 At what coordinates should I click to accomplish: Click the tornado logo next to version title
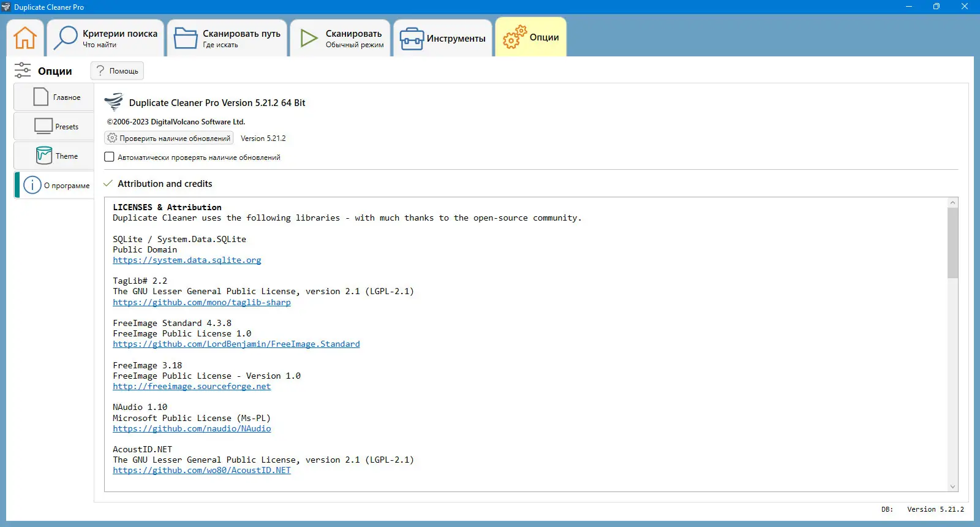pos(114,102)
